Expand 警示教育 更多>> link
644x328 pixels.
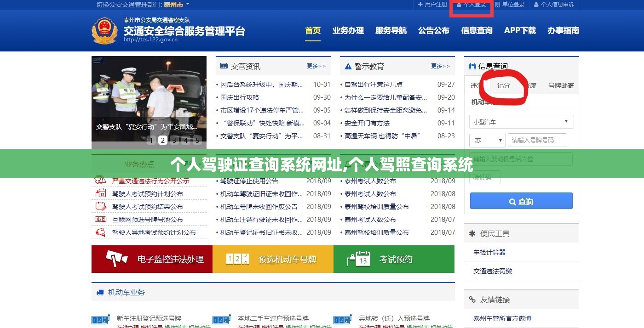pyautogui.click(x=440, y=66)
